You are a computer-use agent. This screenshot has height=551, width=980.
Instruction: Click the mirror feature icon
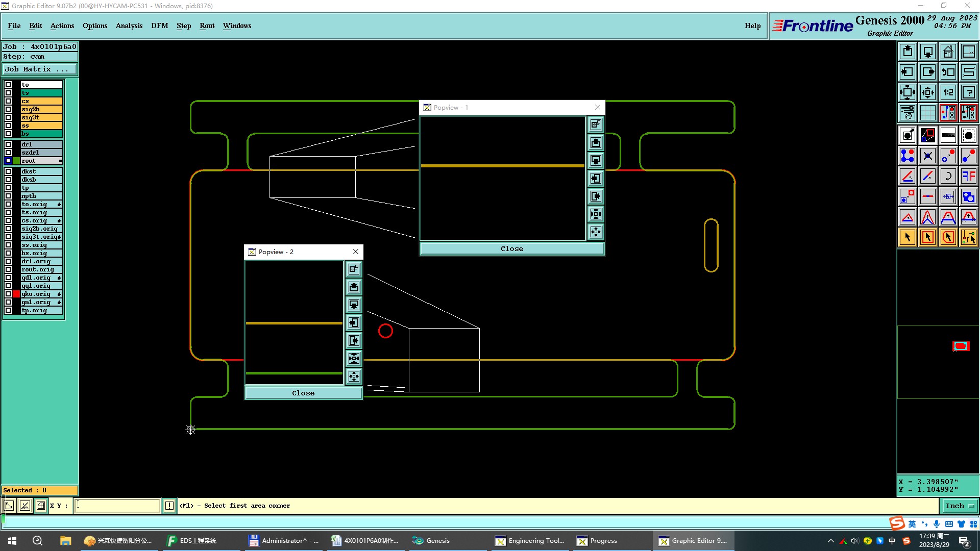tap(968, 176)
